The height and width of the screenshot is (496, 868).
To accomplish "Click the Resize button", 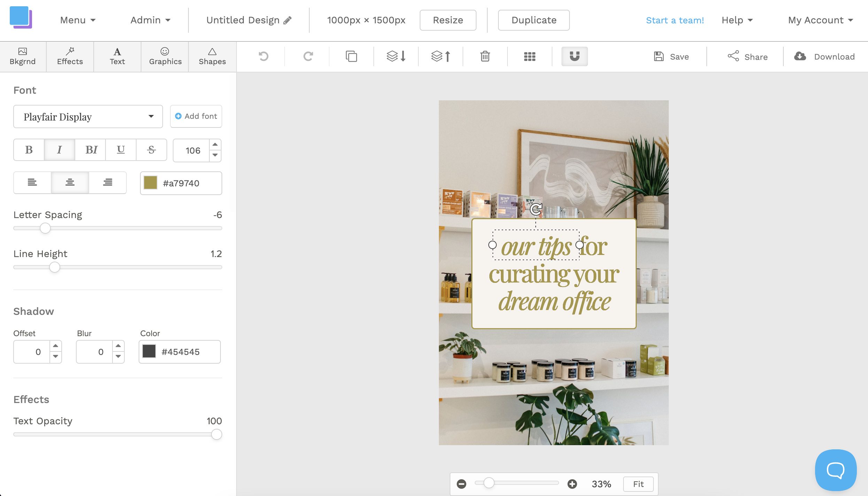I will click(448, 20).
